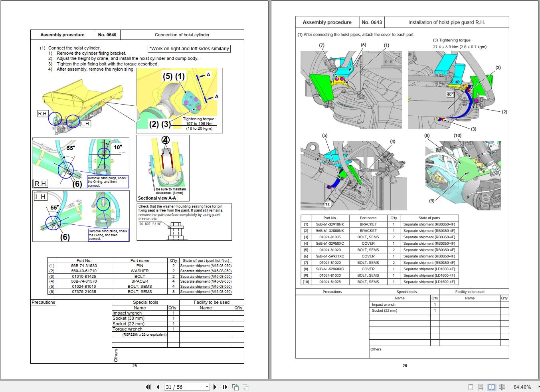Advance to the next page arrow icon
Viewport: 540px width, 392px height.
pos(215,387)
